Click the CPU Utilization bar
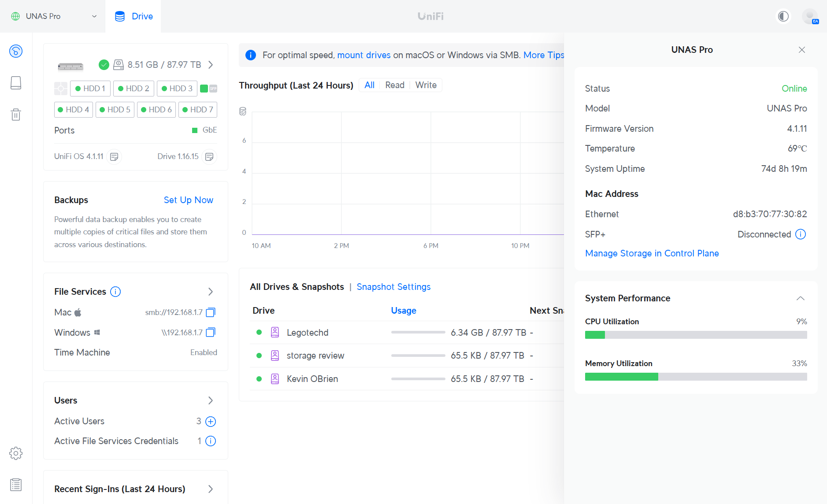Image resolution: width=827 pixels, height=504 pixels. [696, 335]
